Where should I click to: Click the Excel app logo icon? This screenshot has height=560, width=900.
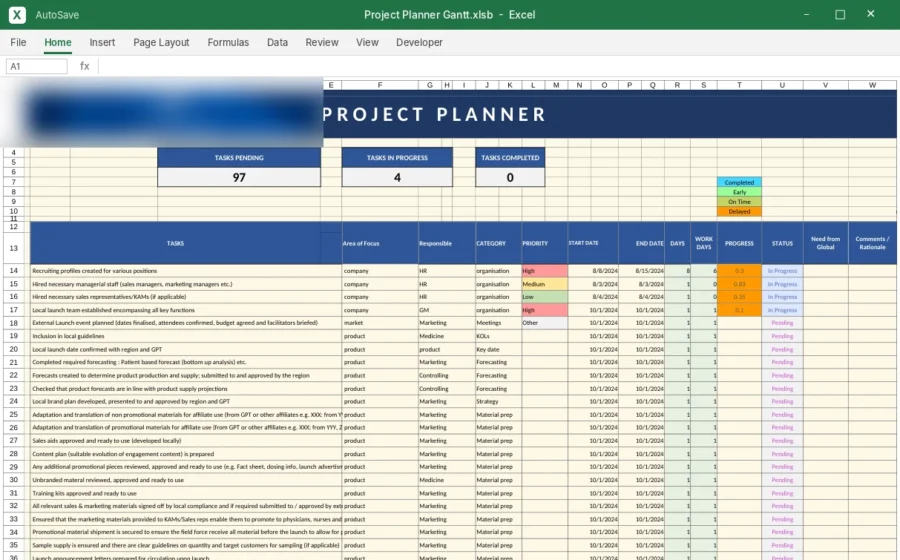[17, 14]
